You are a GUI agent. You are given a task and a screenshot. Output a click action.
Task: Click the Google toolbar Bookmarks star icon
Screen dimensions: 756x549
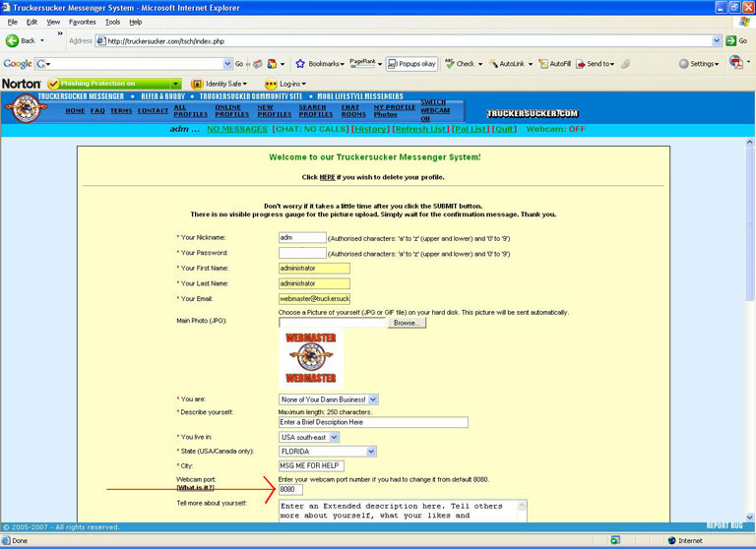coord(300,64)
